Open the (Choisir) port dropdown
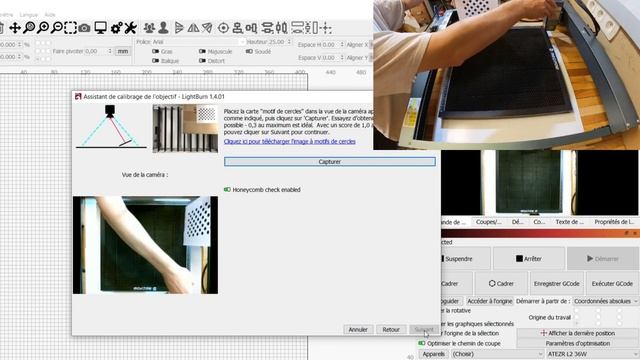 [497, 354]
